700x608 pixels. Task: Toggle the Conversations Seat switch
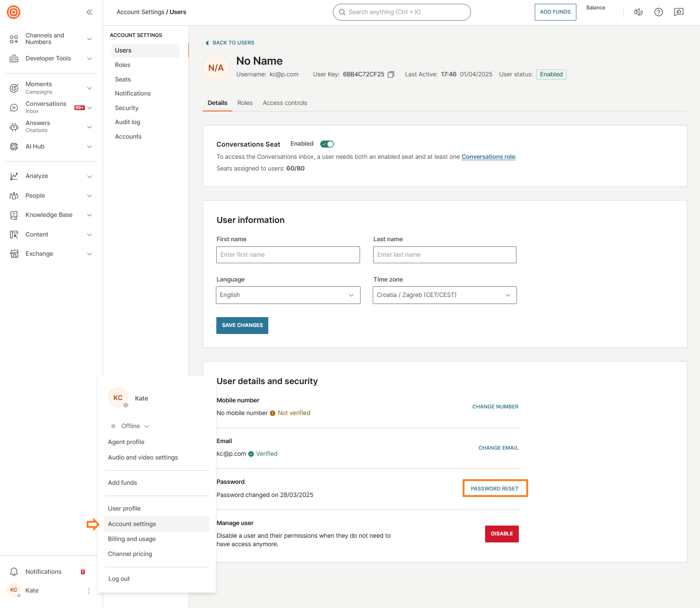(x=327, y=144)
